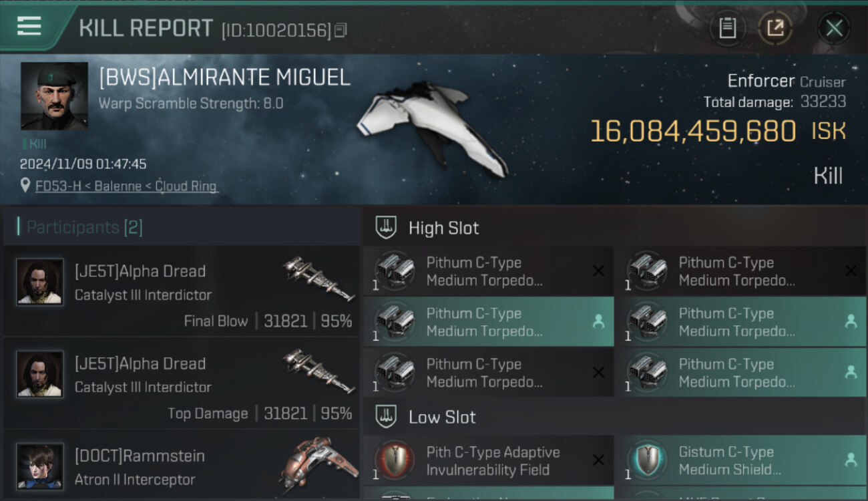The width and height of the screenshot is (868, 501).
Task: Open the Rammstein participant portrait
Action: 40,466
